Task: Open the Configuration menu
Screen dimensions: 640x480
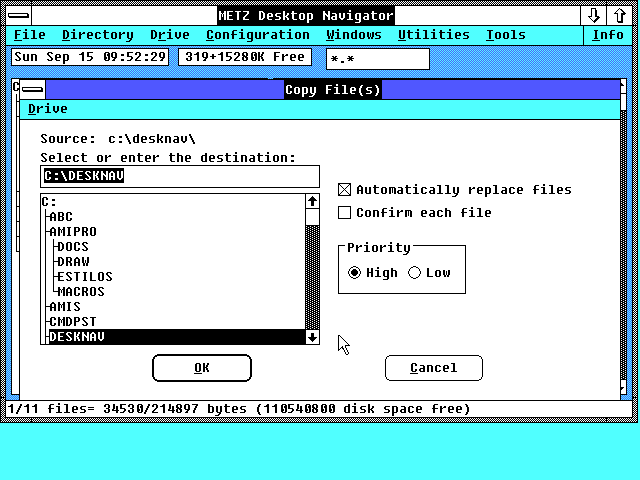Action: click(x=258, y=35)
